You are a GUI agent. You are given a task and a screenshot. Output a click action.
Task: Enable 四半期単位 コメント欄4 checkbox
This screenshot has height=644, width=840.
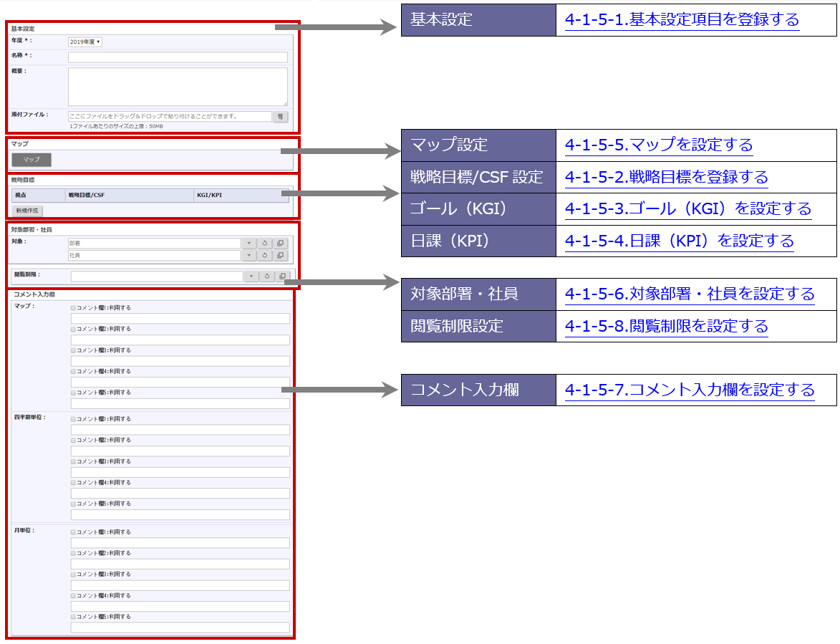click(x=73, y=483)
